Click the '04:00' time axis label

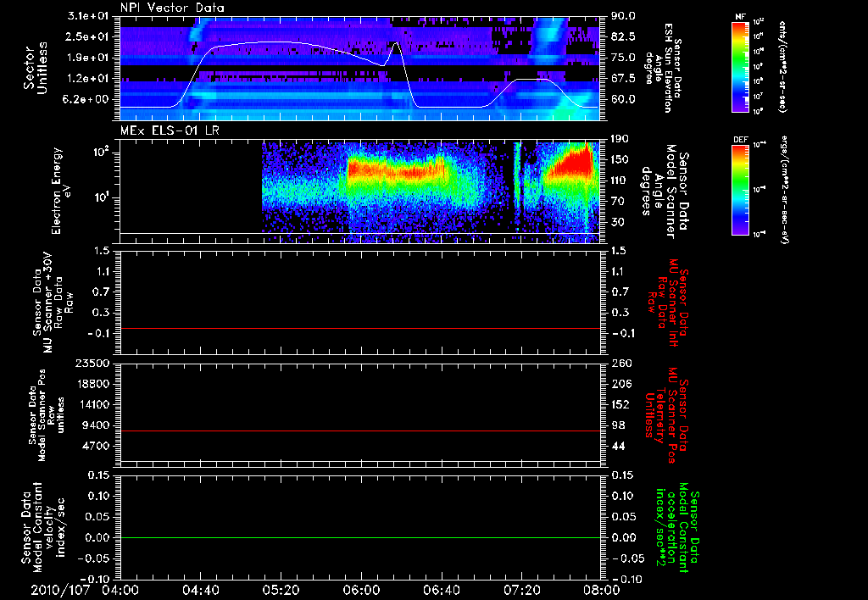[x=121, y=590]
